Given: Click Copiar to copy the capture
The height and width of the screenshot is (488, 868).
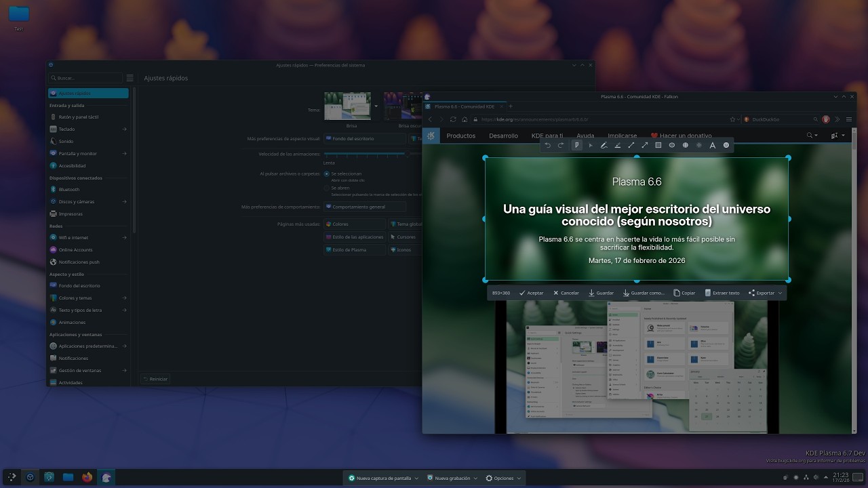Looking at the screenshot, I should [684, 293].
